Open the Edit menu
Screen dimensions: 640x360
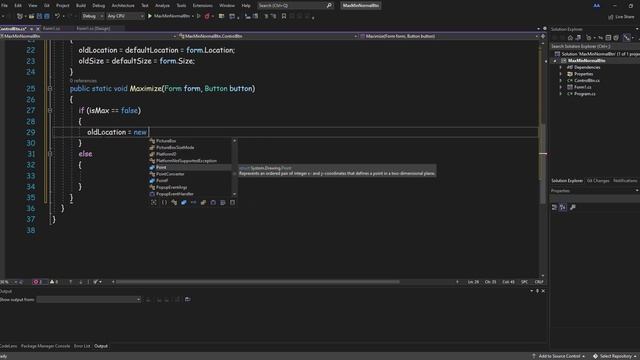pyautogui.click(x=18, y=5)
